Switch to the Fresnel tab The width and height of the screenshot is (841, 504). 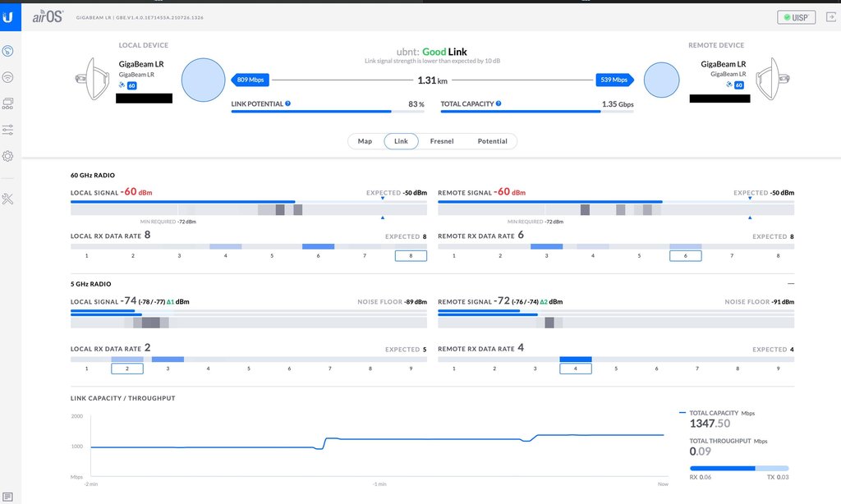click(x=442, y=141)
